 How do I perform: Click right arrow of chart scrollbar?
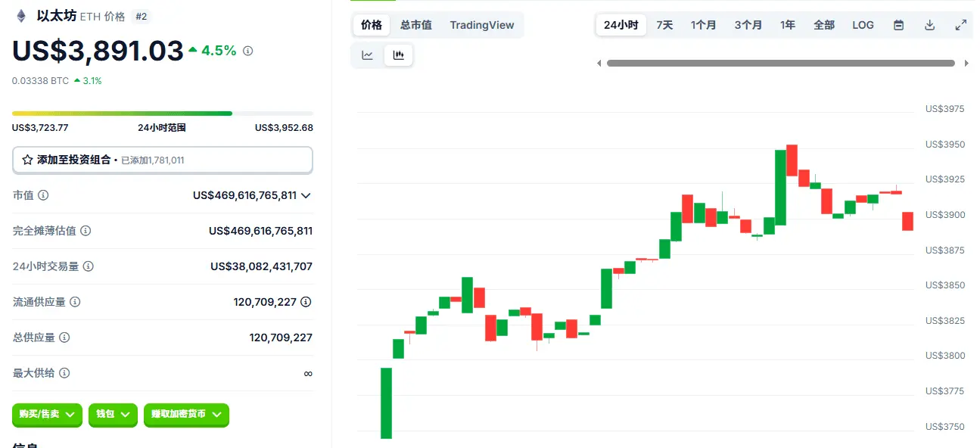click(967, 64)
